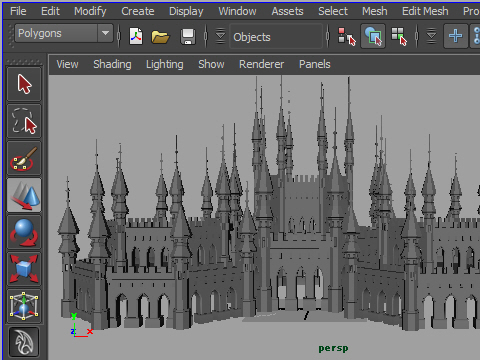The height and width of the screenshot is (360, 480).
Task: Open the viewport Shading menu
Action: [x=112, y=64]
